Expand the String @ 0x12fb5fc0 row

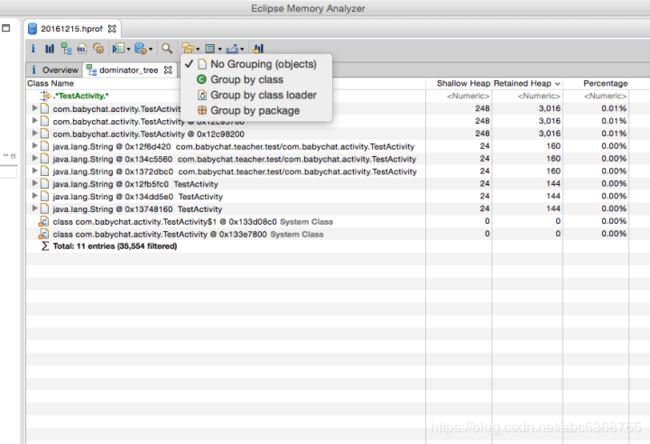point(35,183)
